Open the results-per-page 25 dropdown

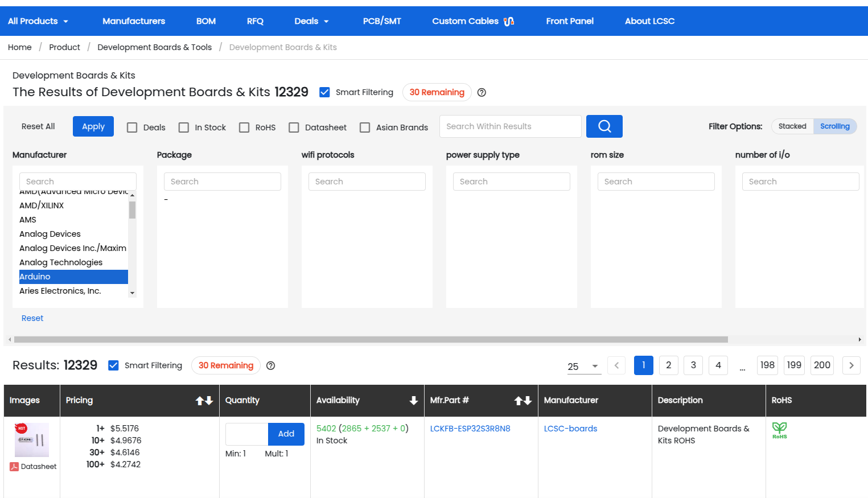[x=584, y=367]
